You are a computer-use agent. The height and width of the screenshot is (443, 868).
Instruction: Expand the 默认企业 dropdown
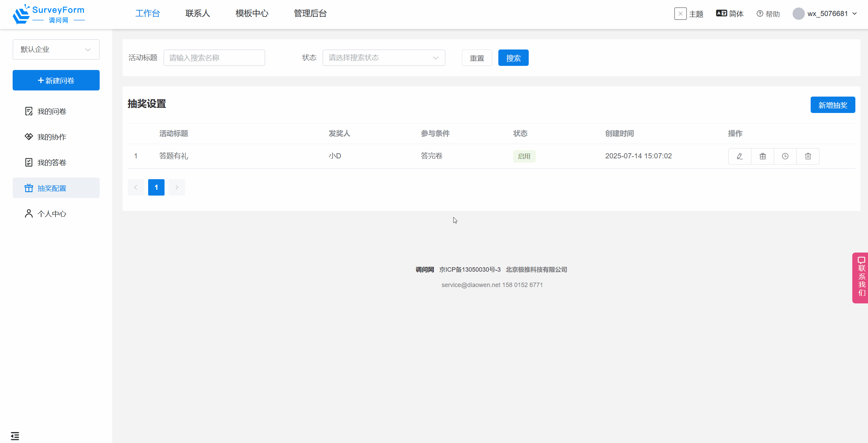56,49
